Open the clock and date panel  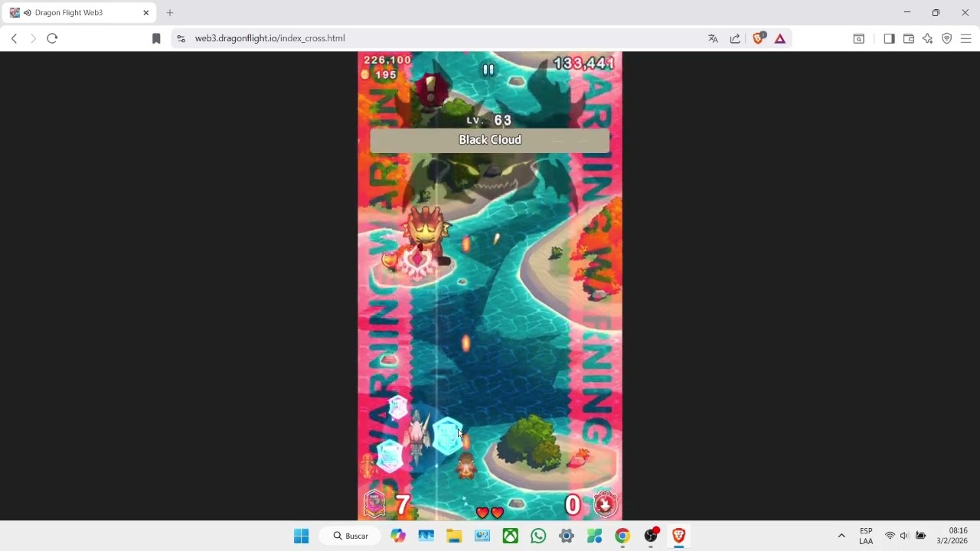click(x=952, y=536)
